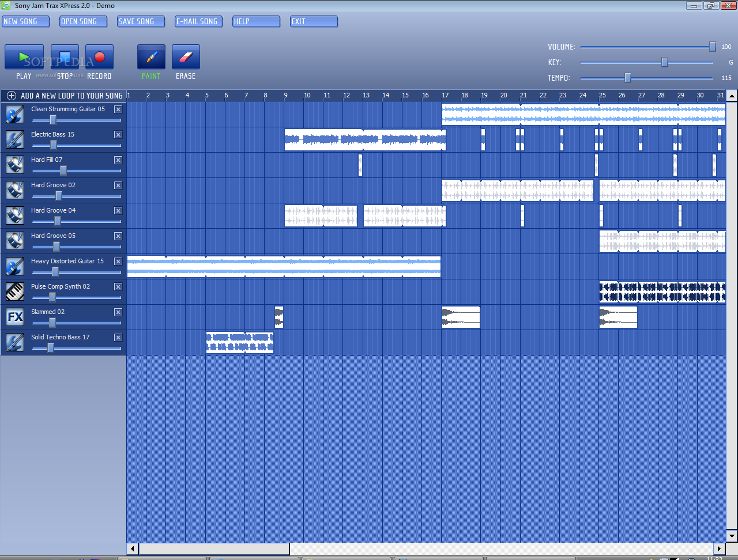Screen dimensions: 738x560
Task: Remove the Heavy Distorted Guitar 15 track
Action: (118, 261)
